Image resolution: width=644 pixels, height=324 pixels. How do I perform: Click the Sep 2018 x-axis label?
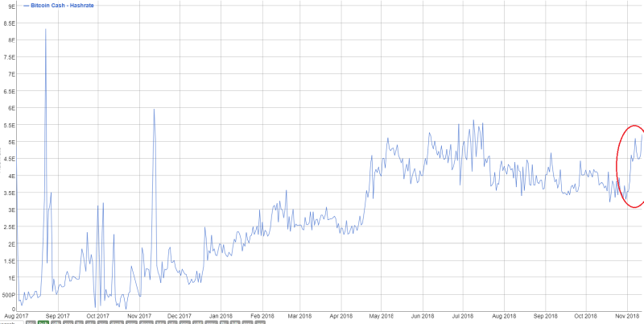pos(545,315)
